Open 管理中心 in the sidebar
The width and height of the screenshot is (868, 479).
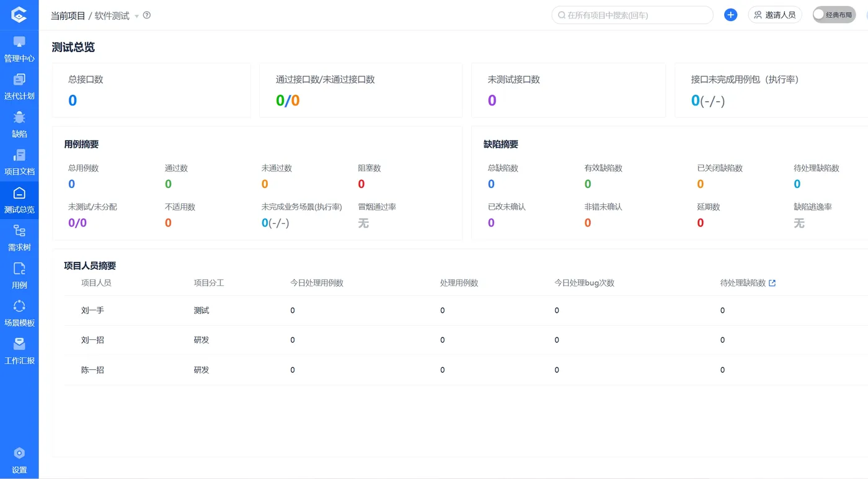click(19, 49)
